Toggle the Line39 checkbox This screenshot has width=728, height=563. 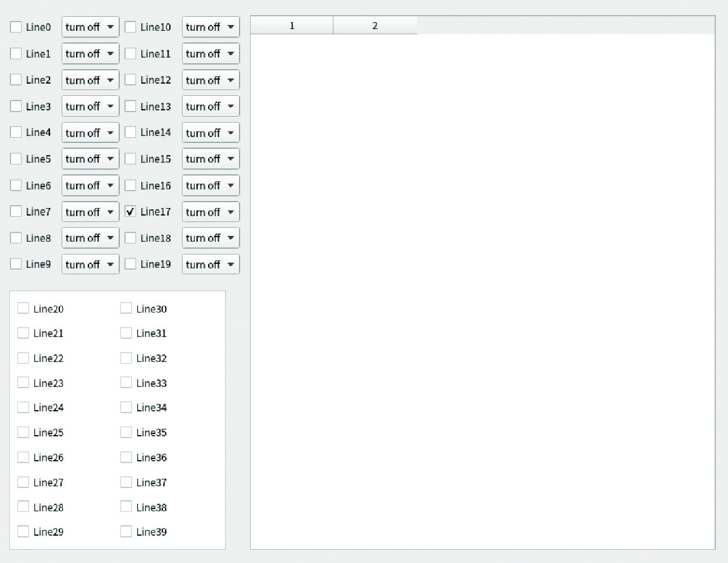point(126,532)
